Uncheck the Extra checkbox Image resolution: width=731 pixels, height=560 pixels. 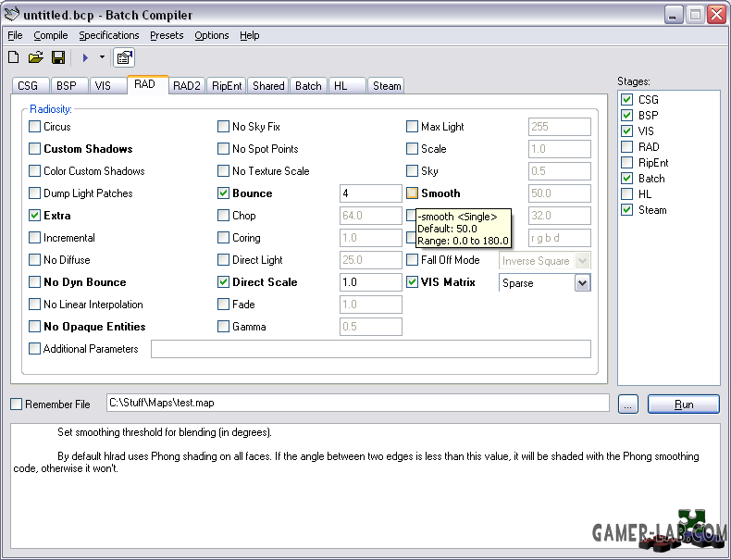click(34, 216)
